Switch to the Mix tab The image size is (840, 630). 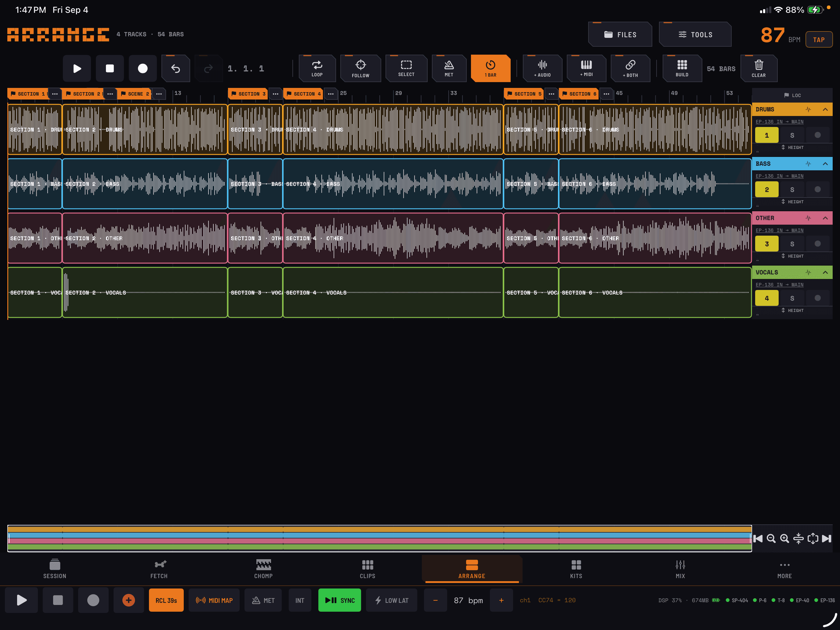680,569
